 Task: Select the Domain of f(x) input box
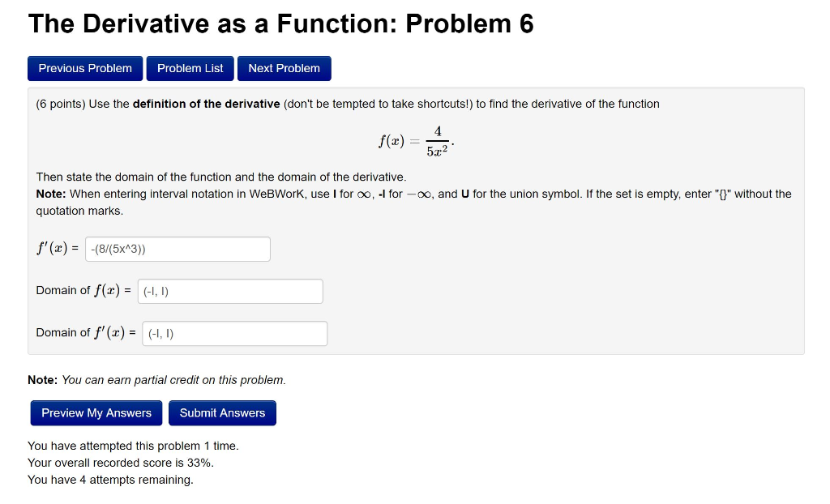click(229, 291)
